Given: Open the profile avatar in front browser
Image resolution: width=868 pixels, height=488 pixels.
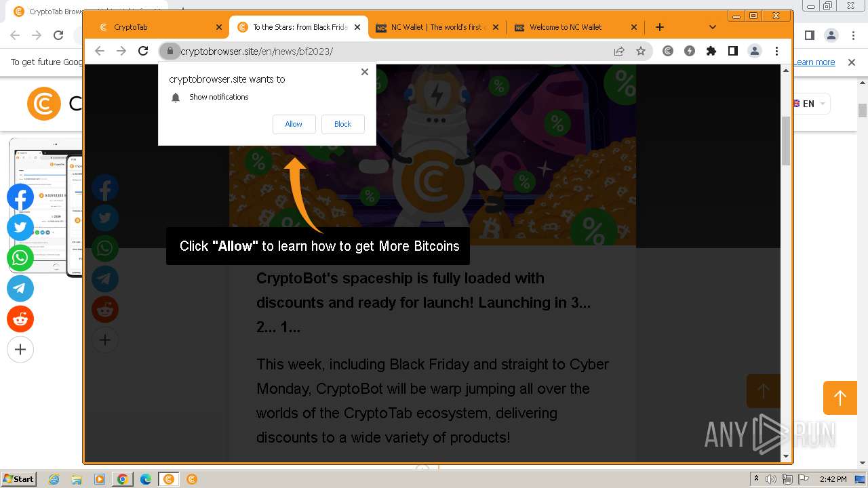Looking at the screenshot, I should (755, 51).
